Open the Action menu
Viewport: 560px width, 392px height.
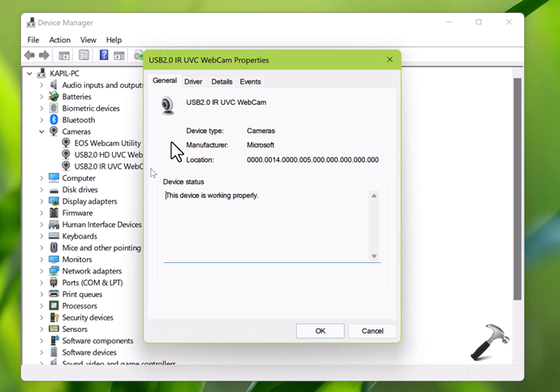(x=59, y=40)
